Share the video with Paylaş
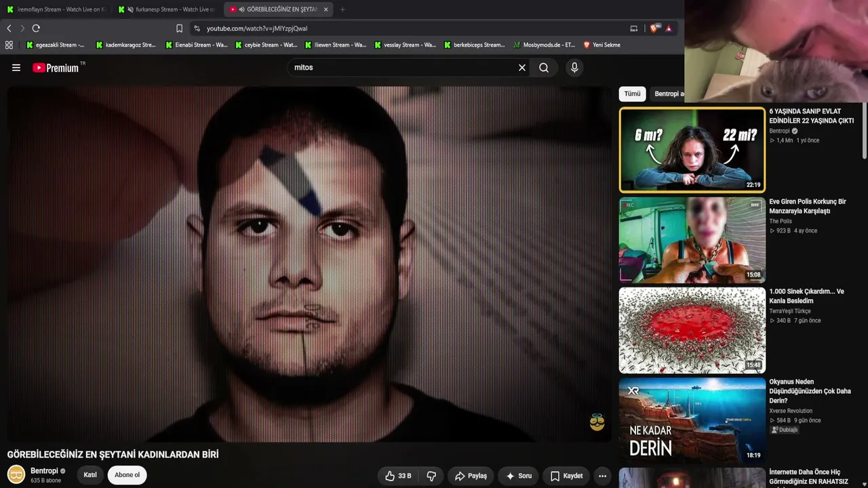 (471, 476)
